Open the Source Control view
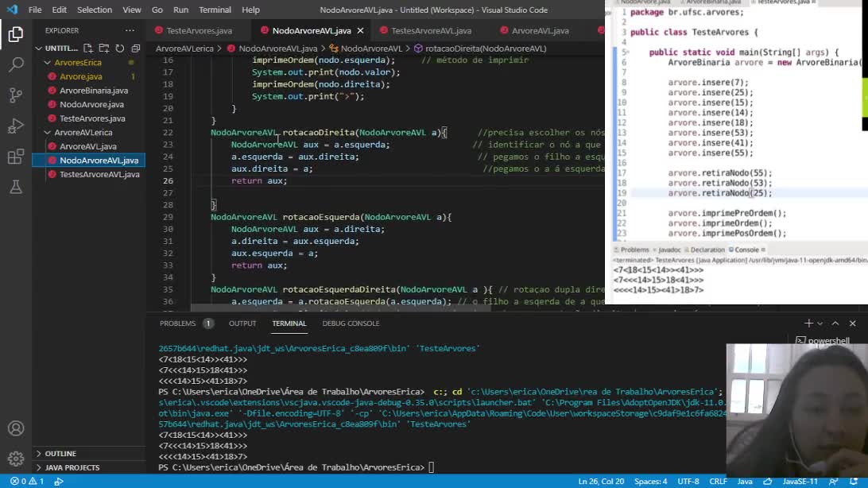The width and height of the screenshot is (868, 488). pyautogui.click(x=16, y=95)
